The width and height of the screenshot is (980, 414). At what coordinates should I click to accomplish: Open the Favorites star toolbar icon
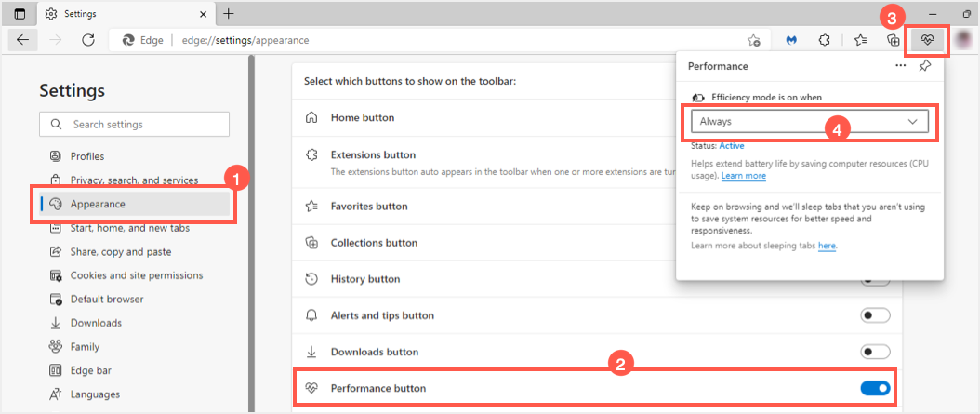pos(861,40)
